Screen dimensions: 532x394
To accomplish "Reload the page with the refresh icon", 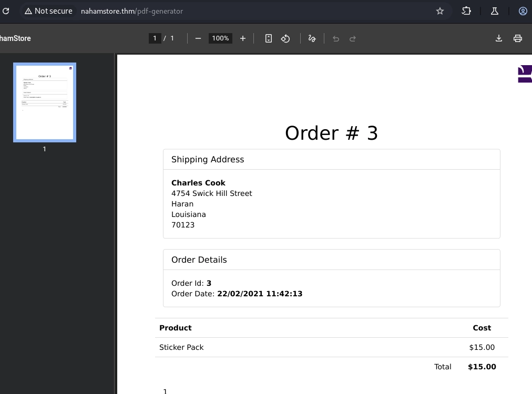I will click(6, 11).
